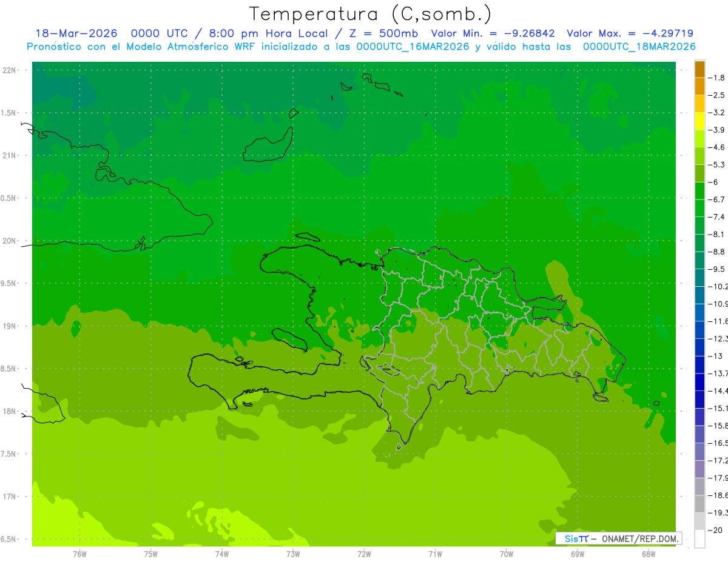This screenshot has height=562, width=728.
Task: Pick the green swatch between -6.7 and -7.4
Action: (699, 209)
